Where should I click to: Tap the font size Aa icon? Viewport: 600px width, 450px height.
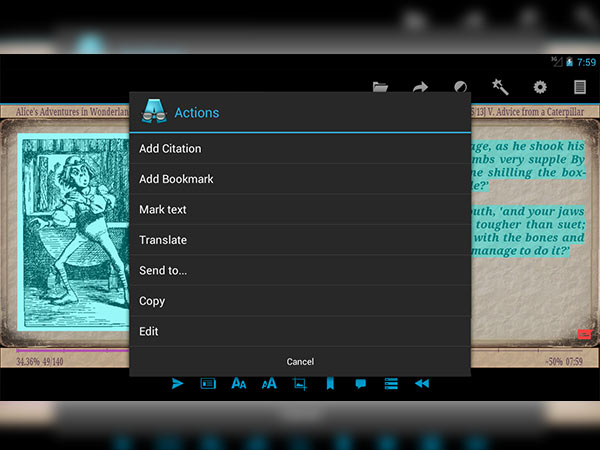239,383
